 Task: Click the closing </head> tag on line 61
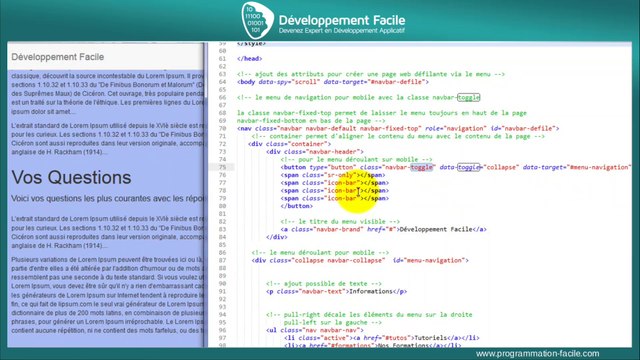click(x=249, y=58)
